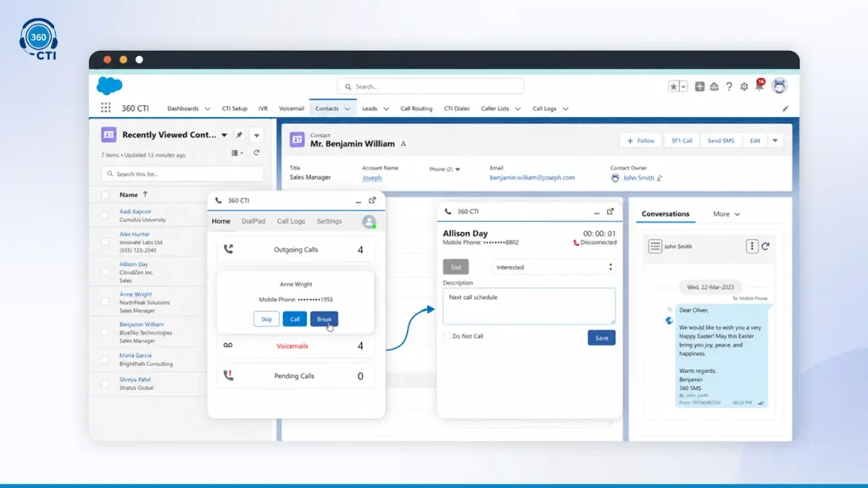Image resolution: width=868 pixels, height=488 pixels.
Task: Click the Salesforce trailhead guidance icon
Action: (714, 86)
